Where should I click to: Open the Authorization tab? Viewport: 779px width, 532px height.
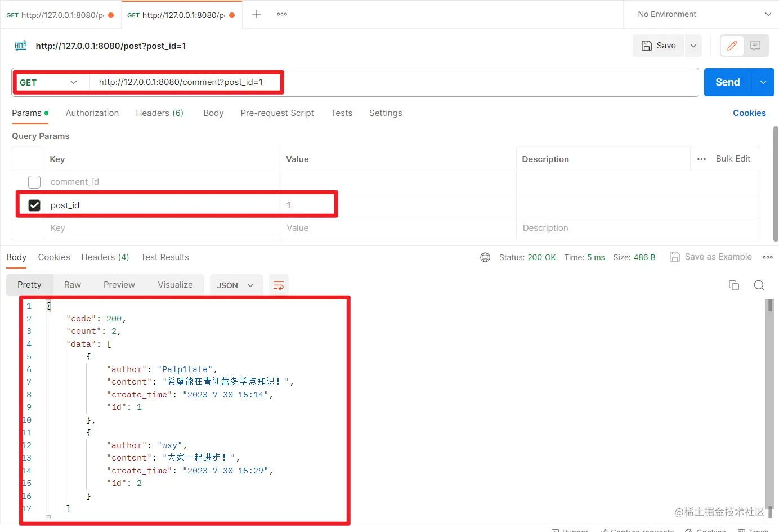(x=92, y=113)
